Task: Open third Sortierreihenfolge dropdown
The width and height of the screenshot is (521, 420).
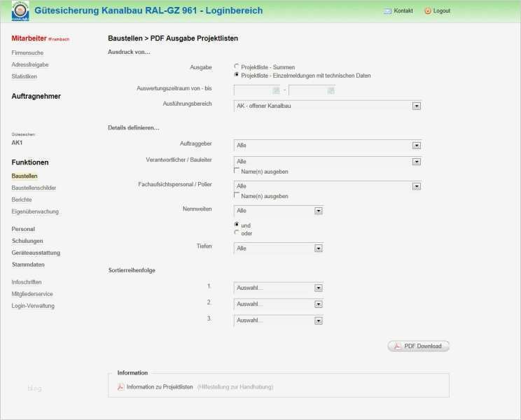Action: 279,321
